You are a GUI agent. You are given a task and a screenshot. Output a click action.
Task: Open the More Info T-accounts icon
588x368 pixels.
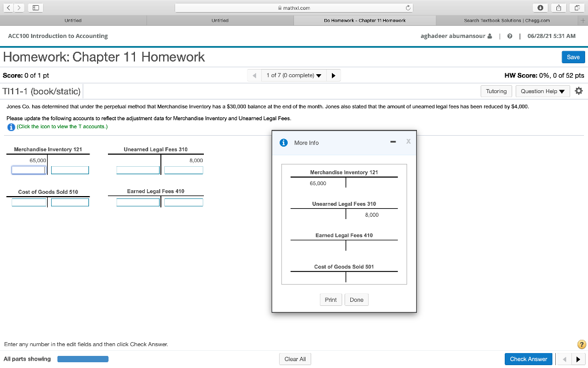pyautogui.click(x=10, y=126)
